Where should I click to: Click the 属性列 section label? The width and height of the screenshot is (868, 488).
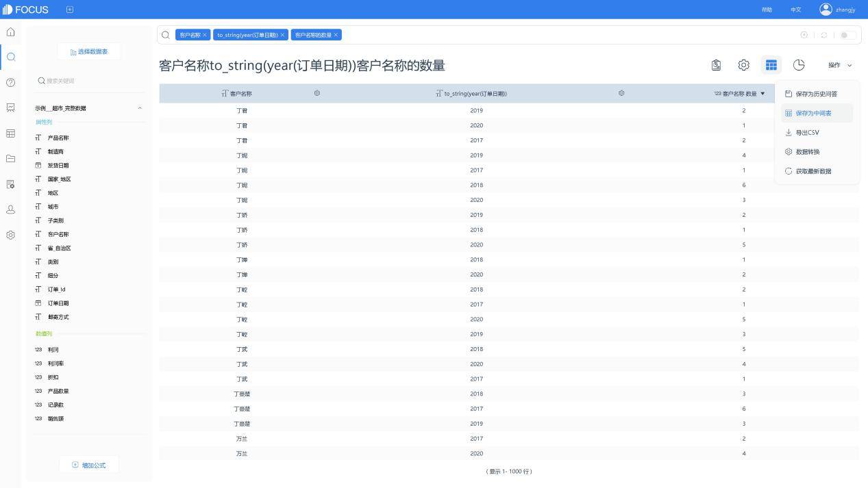44,122
